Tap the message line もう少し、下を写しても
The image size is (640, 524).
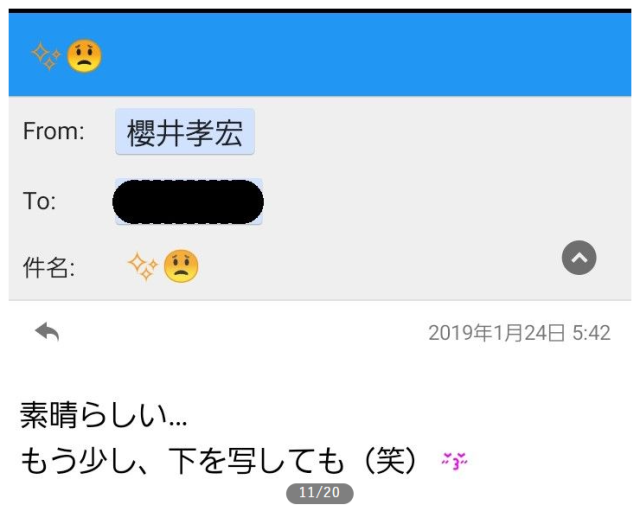(x=182, y=461)
